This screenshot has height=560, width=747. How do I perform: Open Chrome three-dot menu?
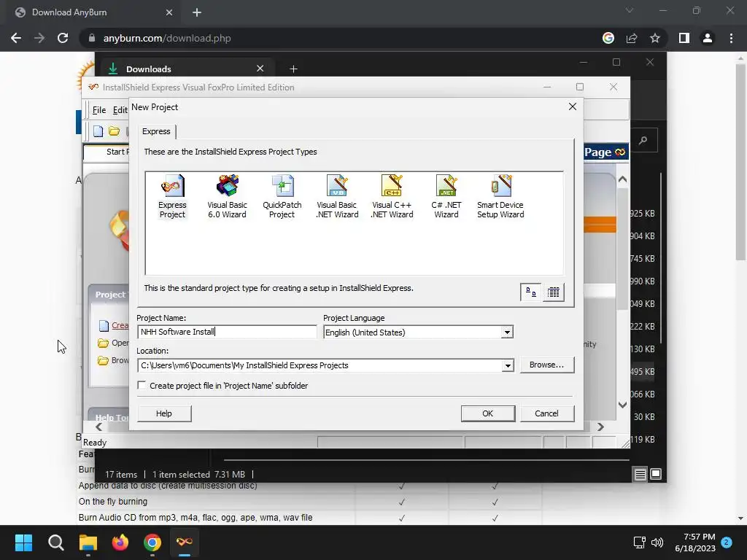(x=731, y=38)
